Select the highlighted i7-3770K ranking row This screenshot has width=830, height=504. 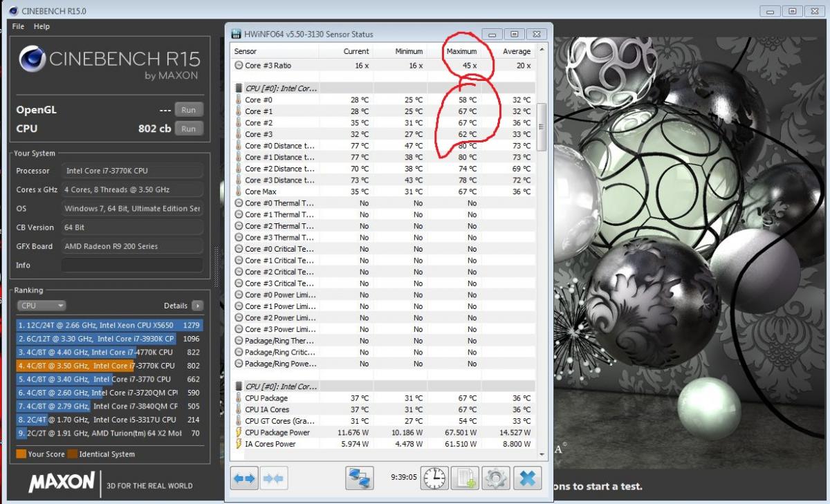click(x=109, y=366)
